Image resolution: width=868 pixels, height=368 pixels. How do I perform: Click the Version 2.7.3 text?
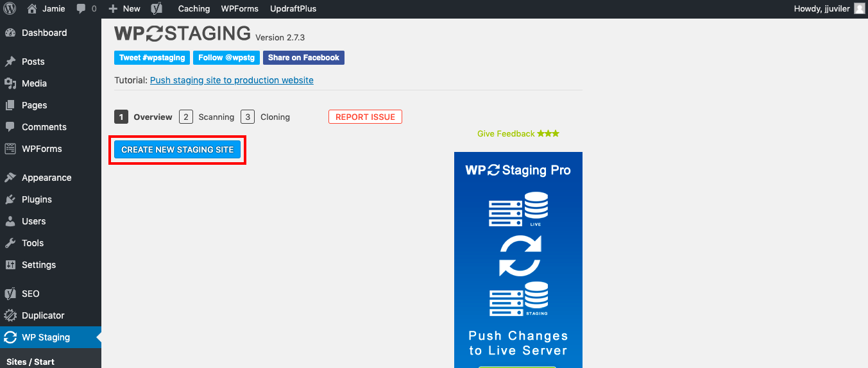pos(280,38)
